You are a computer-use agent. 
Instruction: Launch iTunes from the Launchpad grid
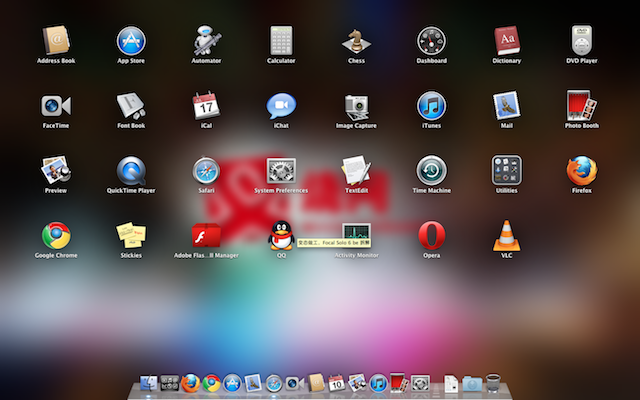[431, 106]
